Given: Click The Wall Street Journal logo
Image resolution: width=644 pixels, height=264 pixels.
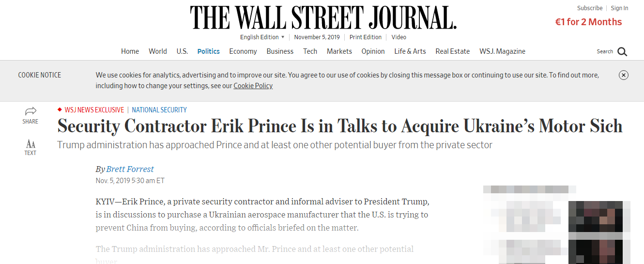Looking at the screenshot, I should (x=323, y=17).
